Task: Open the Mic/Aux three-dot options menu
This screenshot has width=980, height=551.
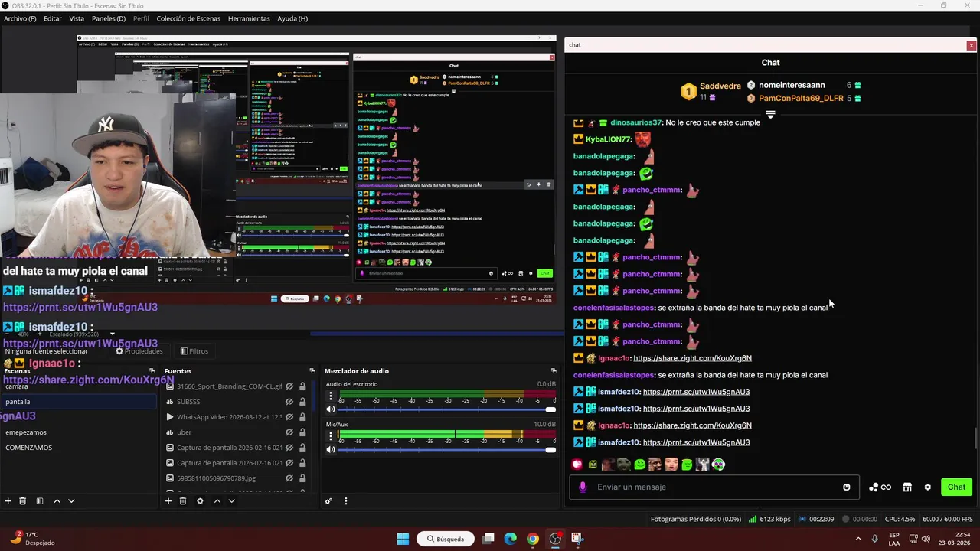Action: 331,436
